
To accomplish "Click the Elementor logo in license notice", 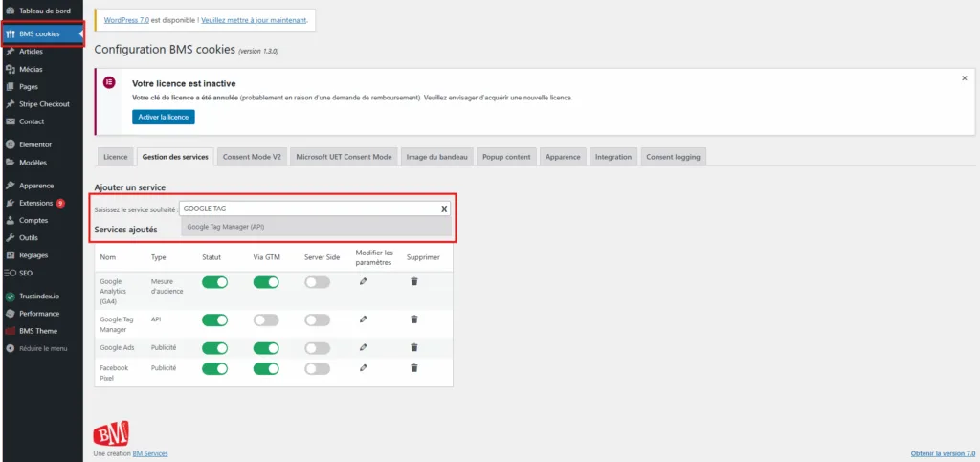I will pos(109,82).
